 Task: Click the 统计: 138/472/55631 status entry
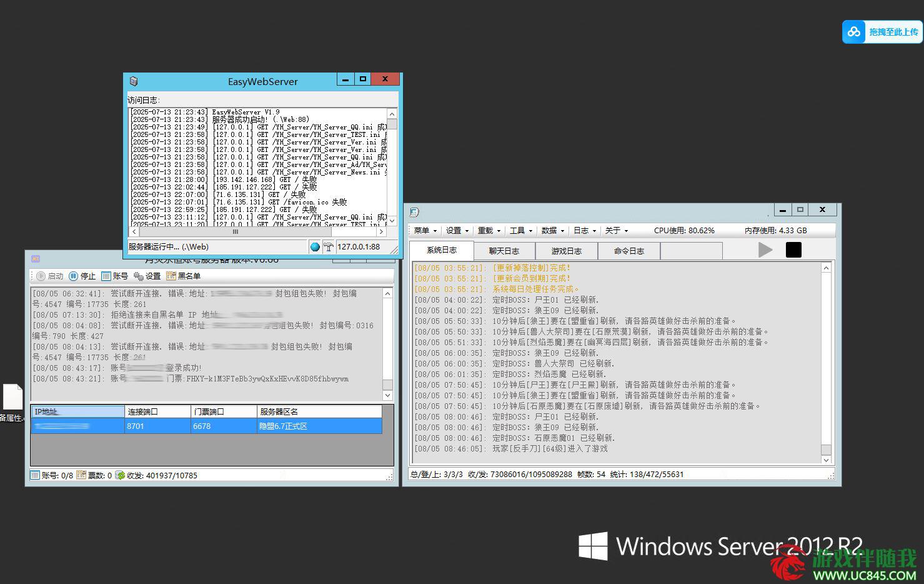pyautogui.click(x=647, y=475)
